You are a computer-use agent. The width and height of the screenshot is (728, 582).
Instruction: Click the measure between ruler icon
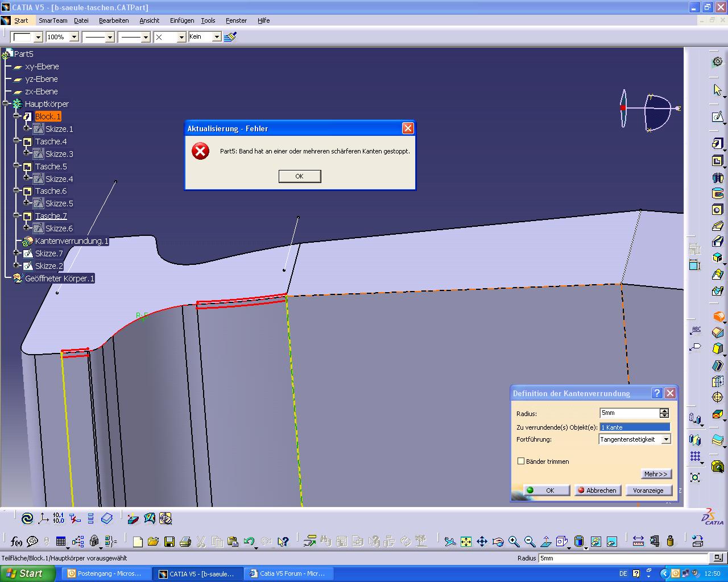[x=638, y=541]
